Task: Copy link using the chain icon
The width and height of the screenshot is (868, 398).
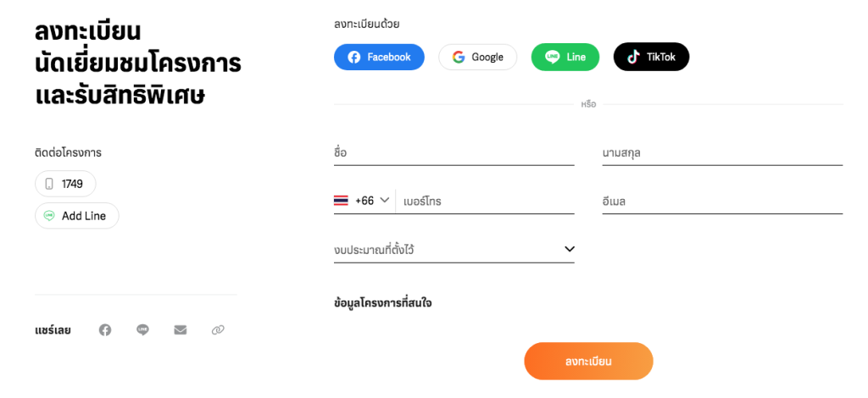Action: point(218,330)
